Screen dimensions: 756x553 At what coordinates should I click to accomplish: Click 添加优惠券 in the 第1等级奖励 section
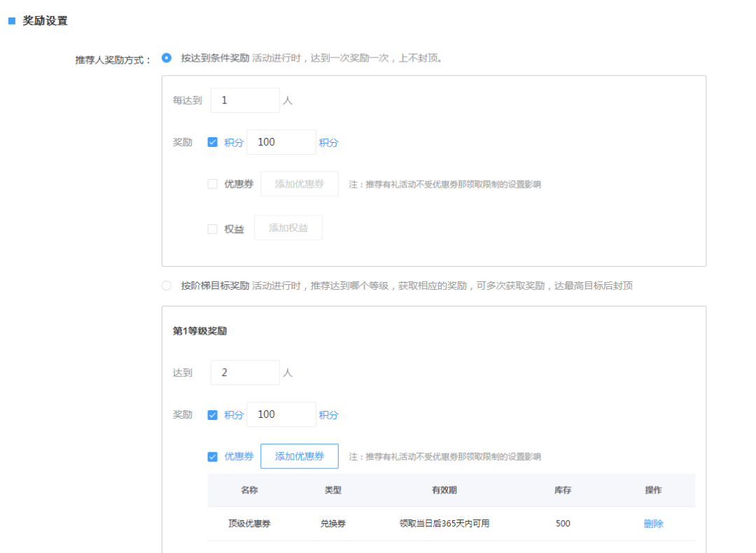click(x=300, y=456)
